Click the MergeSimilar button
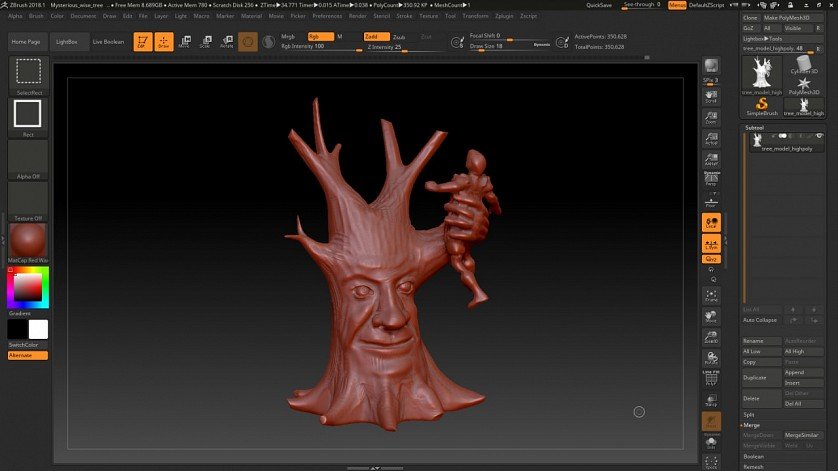 (803, 435)
